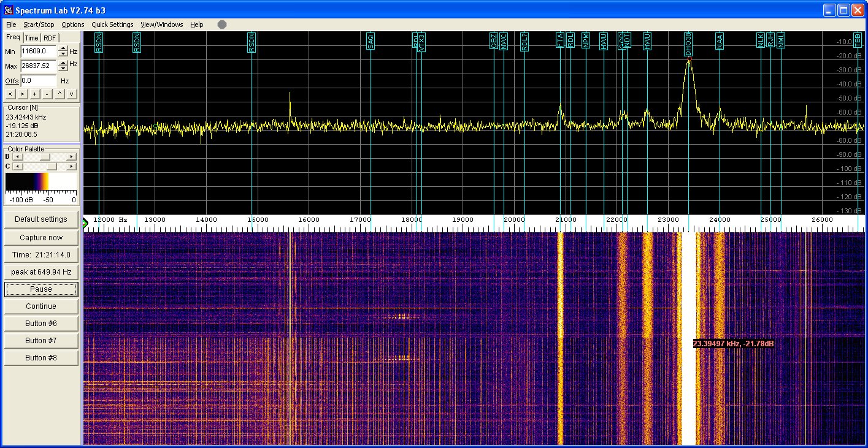
Task: Click the shift-left '<' frequency button
Action: click(10, 94)
